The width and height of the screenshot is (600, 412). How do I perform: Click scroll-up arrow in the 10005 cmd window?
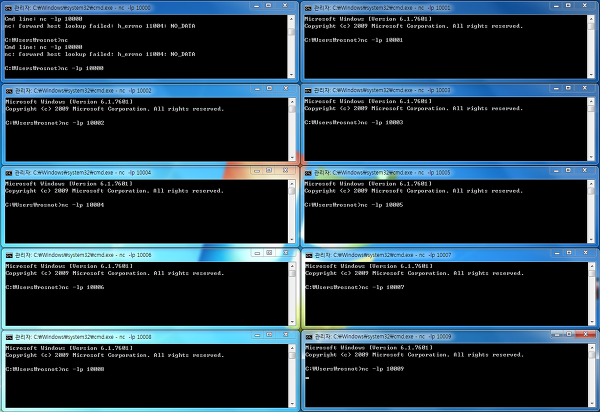tap(591, 184)
